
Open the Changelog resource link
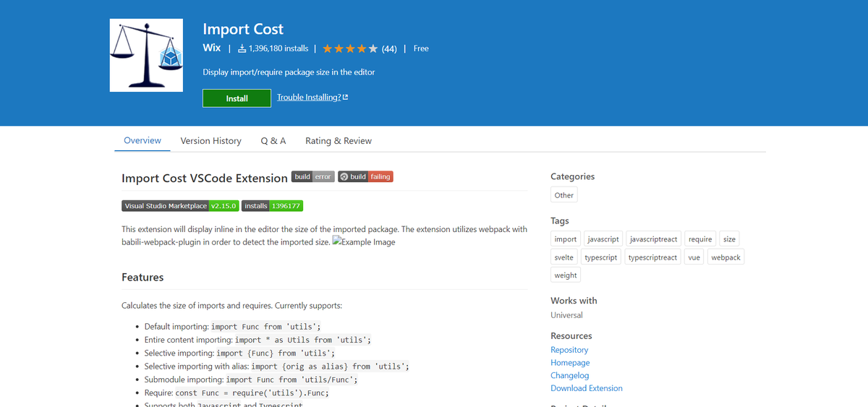(x=570, y=375)
